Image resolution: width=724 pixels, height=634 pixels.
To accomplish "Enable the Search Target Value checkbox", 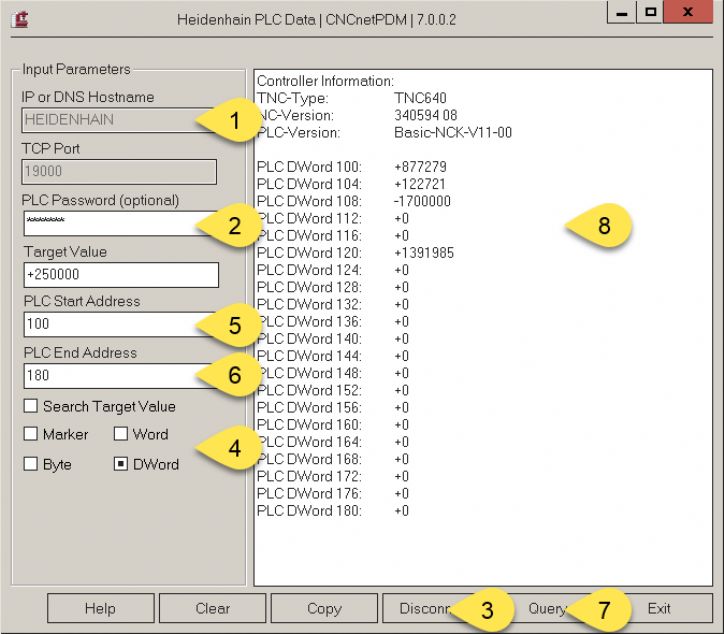I will click(x=31, y=407).
